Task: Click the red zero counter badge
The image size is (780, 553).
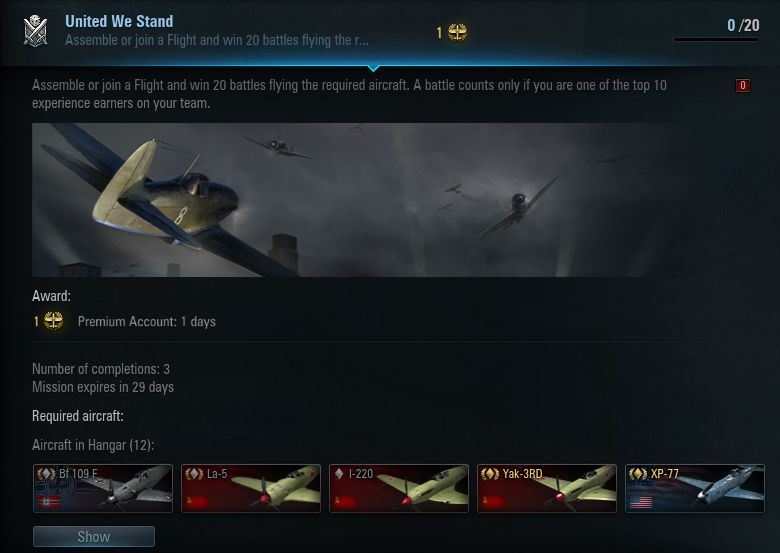Action: 743,86
